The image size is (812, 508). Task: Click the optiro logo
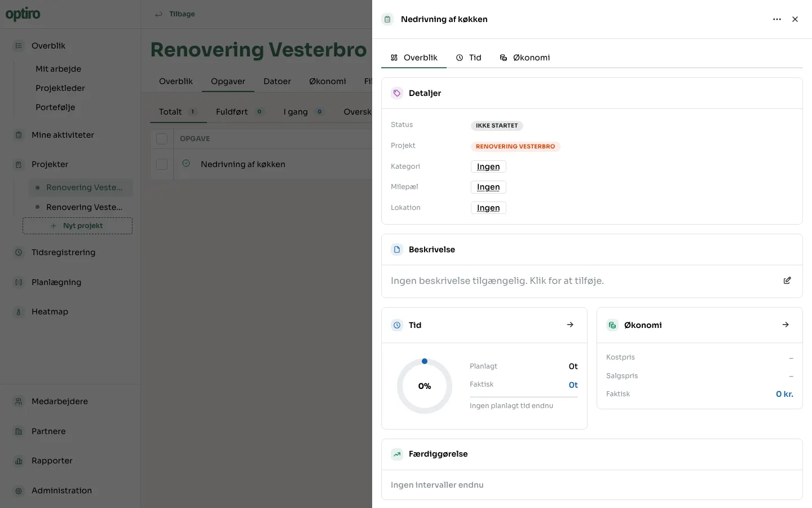[x=23, y=14]
